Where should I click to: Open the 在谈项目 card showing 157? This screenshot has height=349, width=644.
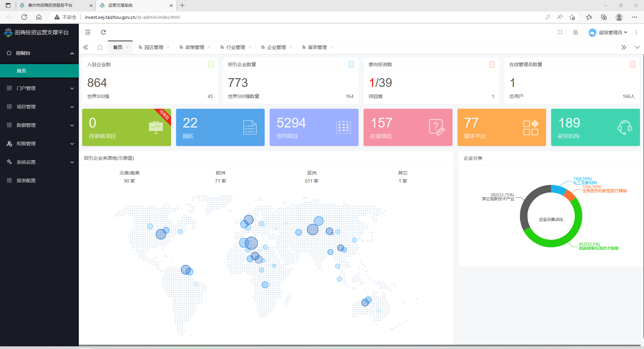click(408, 127)
